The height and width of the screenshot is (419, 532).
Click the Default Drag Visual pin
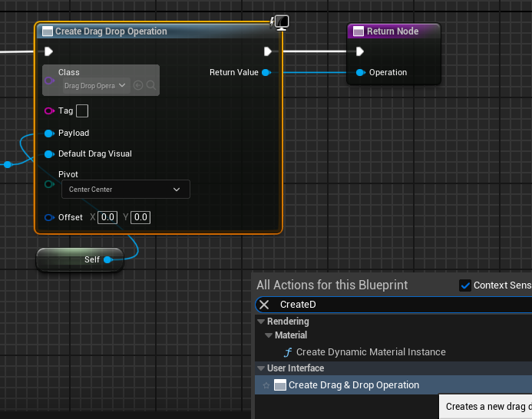tap(50, 154)
